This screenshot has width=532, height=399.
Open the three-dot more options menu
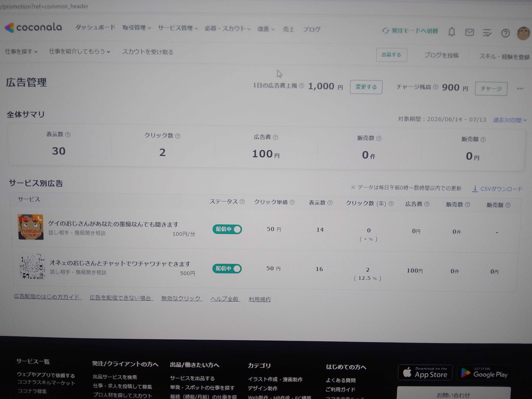[520, 88]
